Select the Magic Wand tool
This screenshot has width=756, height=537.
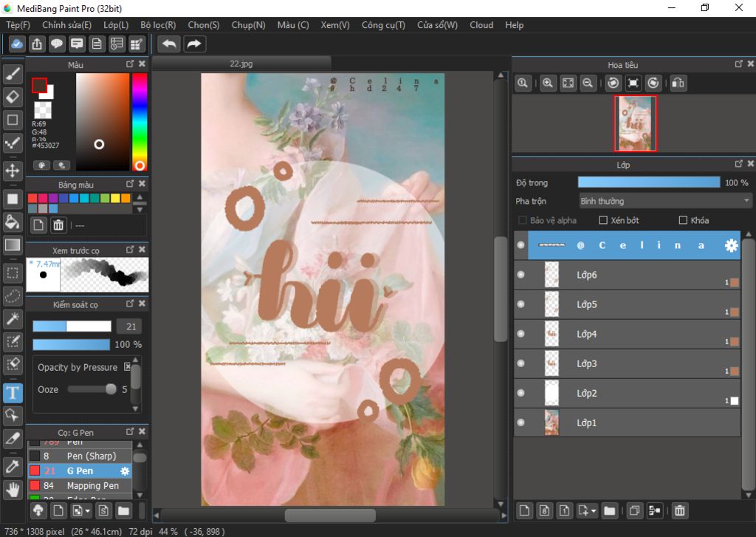(13, 318)
